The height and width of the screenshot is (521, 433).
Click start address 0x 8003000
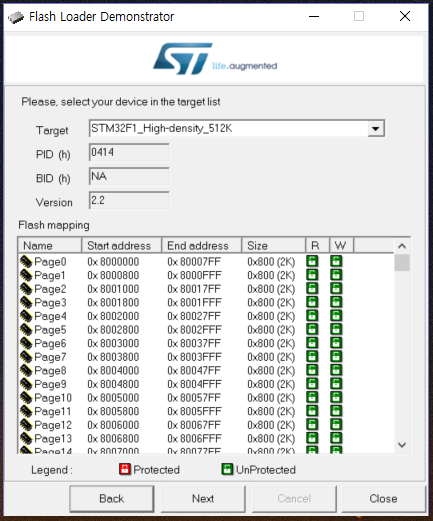coord(113,343)
